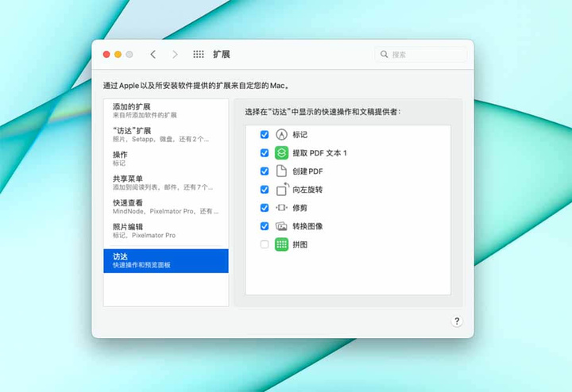Viewport: 572px width, 392px height.
Task: Click the 创建 PDF label
Action: pyautogui.click(x=307, y=171)
